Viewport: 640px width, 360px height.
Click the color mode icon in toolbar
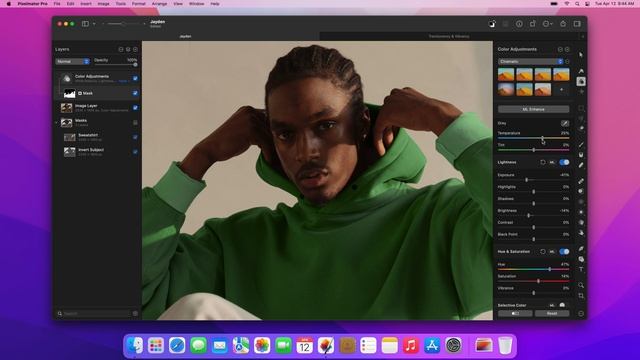pos(492,24)
